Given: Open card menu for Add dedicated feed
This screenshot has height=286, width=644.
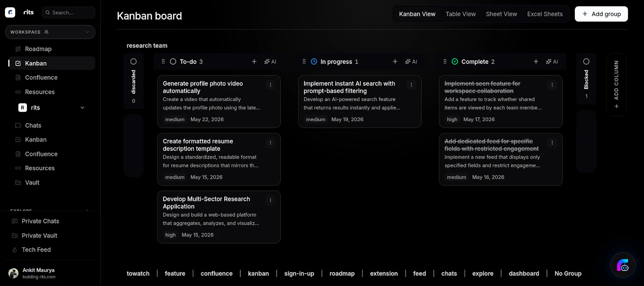Looking at the screenshot, I should [552, 143].
